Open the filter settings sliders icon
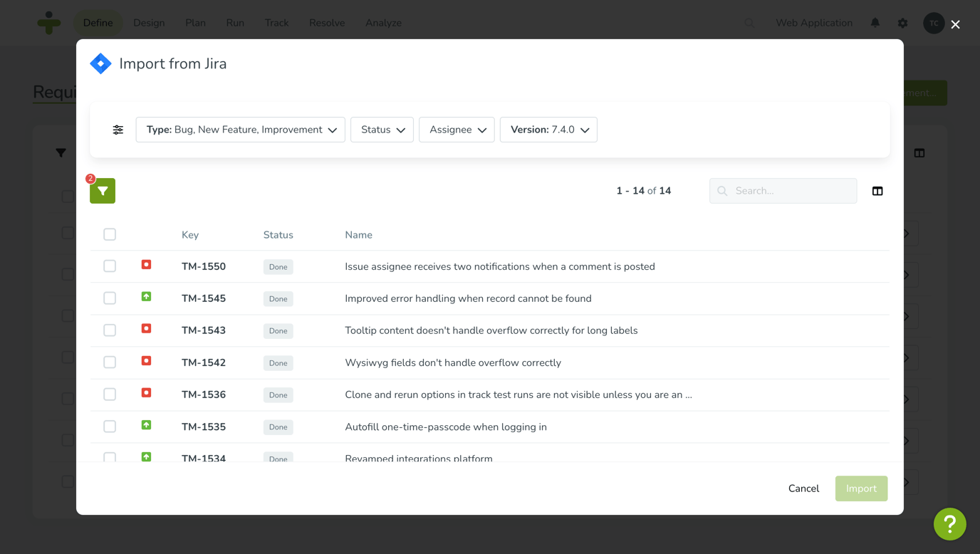The image size is (980, 554). point(118,130)
